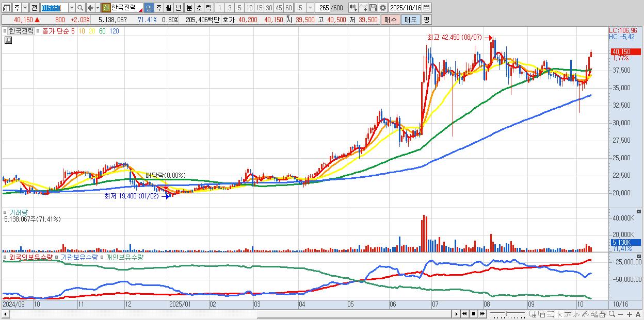The image size is (644, 320).
Task: Click the 120 moving average period label
Action: point(115,31)
